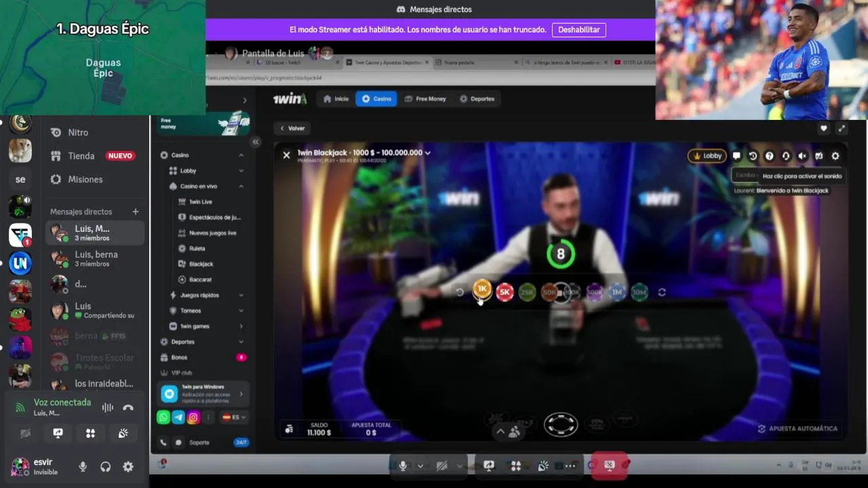Mute microphone next to esvir
The height and width of the screenshot is (488, 868).
click(83, 466)
